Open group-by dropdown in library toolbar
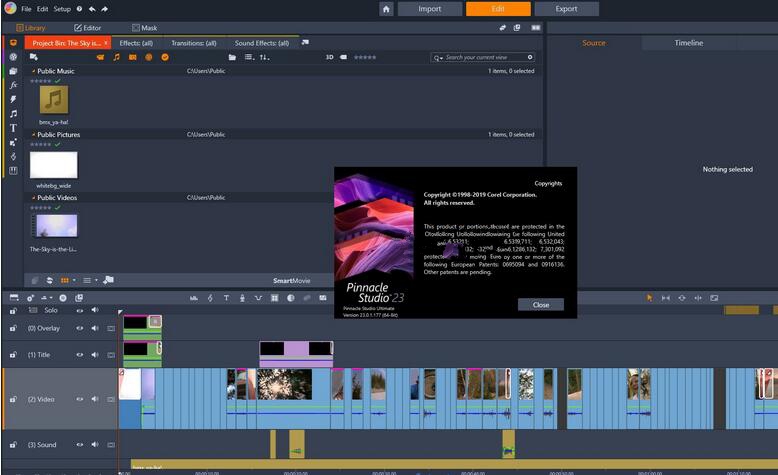Screen dimensions: 778x475 pyautogui.click(x=250, y=57)
